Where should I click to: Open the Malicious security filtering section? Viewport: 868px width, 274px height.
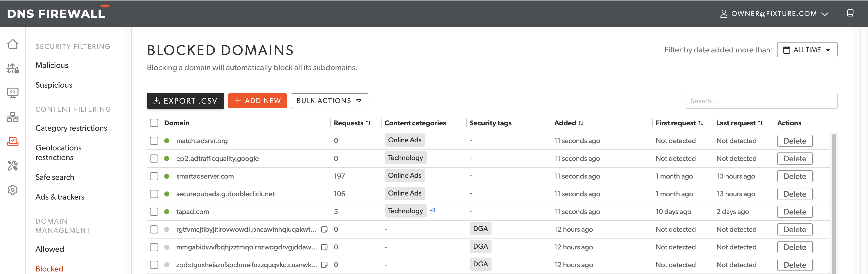(52, 65)
